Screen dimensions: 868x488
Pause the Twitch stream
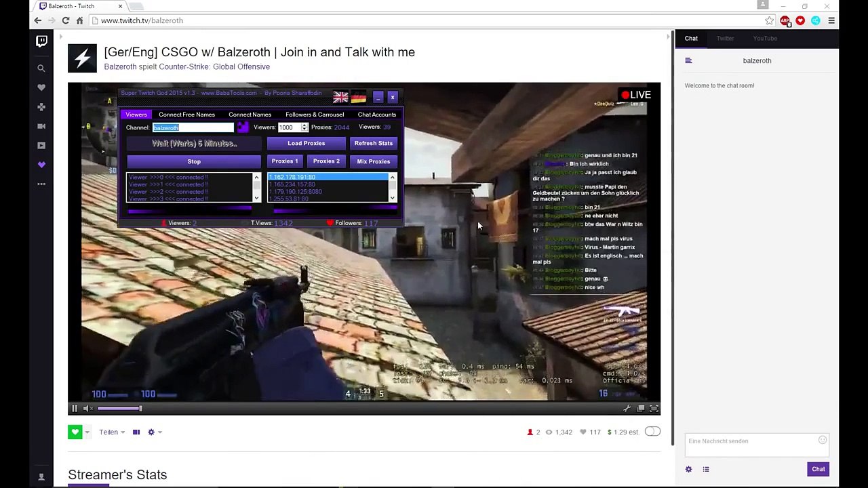point(75,408)
